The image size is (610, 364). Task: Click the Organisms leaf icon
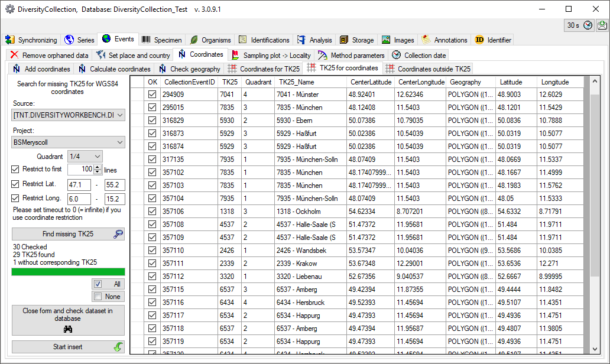194,40
